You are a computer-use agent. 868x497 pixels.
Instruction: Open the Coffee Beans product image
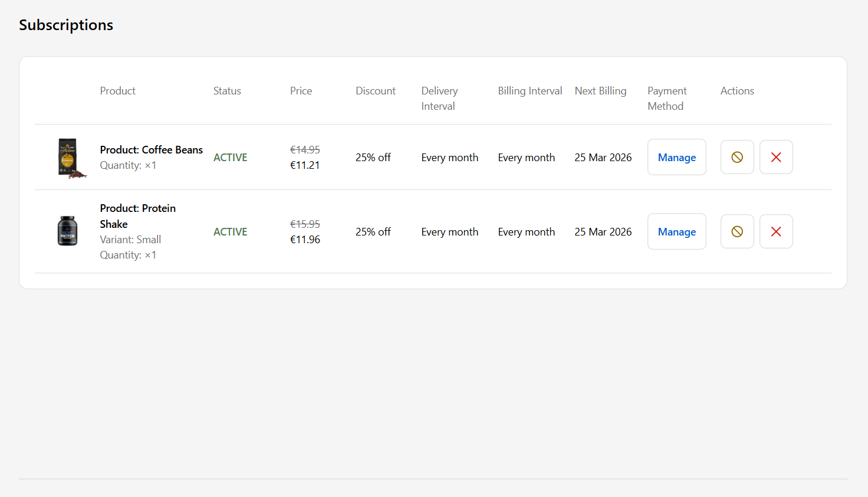pos(70,158)
